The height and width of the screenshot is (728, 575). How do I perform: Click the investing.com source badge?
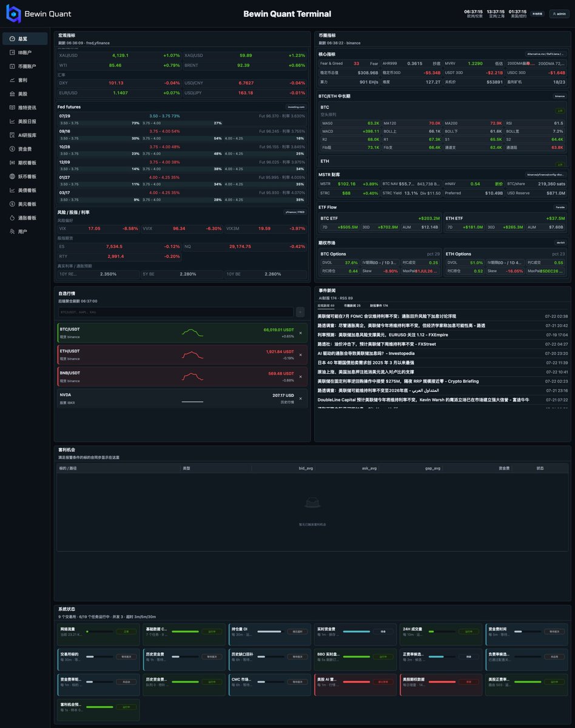tap(296, 107)
